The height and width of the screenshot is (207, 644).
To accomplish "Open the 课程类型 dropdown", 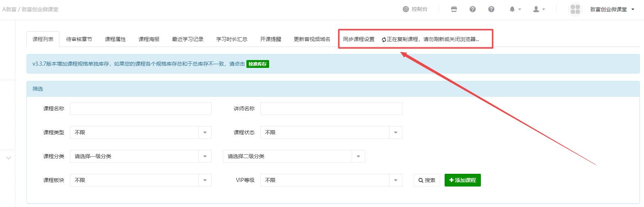I will [x=140, y=132].
